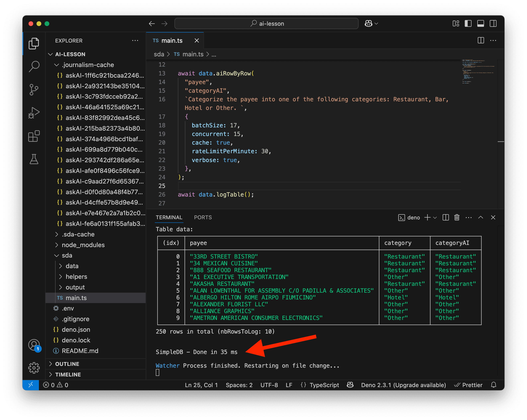
Task: Open notifications bell in status bar
Action: 494,385
